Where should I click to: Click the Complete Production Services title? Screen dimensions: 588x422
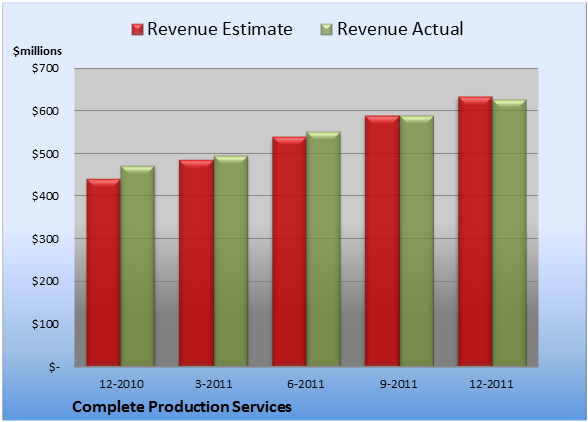coord(182,407)
